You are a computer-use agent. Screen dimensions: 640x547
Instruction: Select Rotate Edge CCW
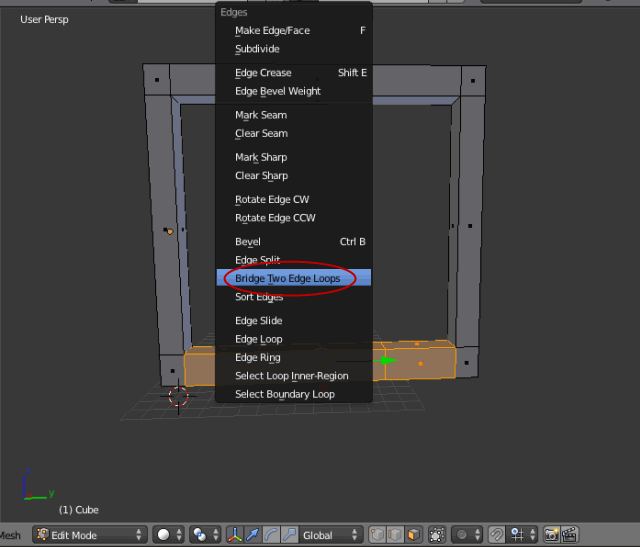coord(293,218)
